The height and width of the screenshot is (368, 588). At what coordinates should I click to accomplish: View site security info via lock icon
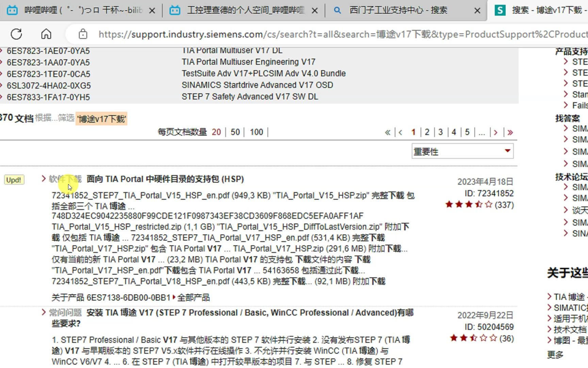tap(83, 34)
